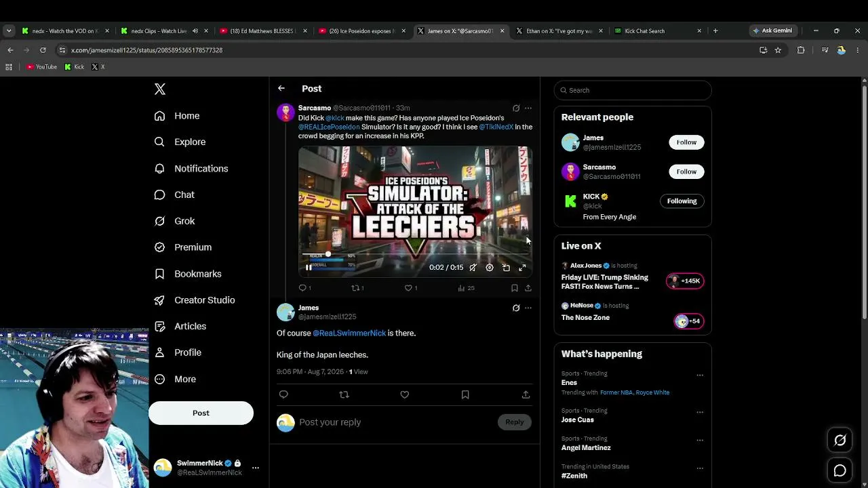868x488 pixels.
Task: Open the floating chat messages button
Action: (x=840, y=470)
